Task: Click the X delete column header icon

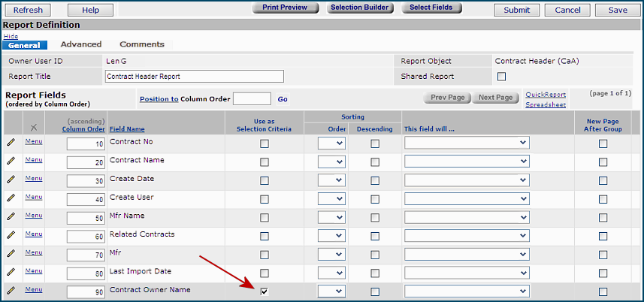Action: click(x=33, y=128)
